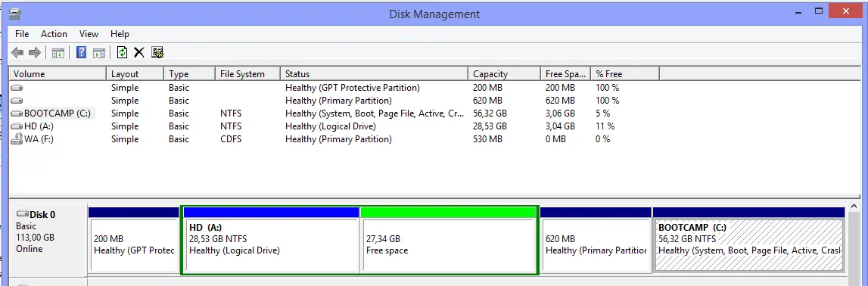The width and height of the screenshot is (868, 286).
Task: Click the blue bar above HD (A:) partition
Action: click(x=271, y=213)
